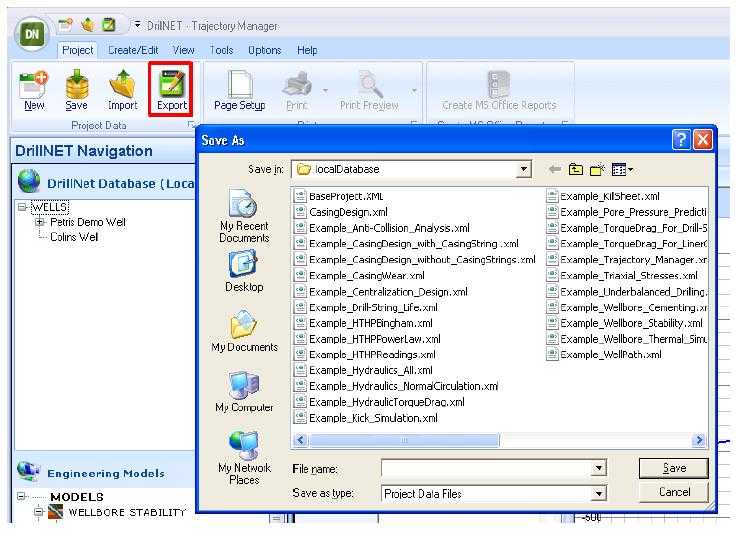Click the quick access new calendar icon
The width and height of the screenshot is (735, 534).
(x=66, y=24)
